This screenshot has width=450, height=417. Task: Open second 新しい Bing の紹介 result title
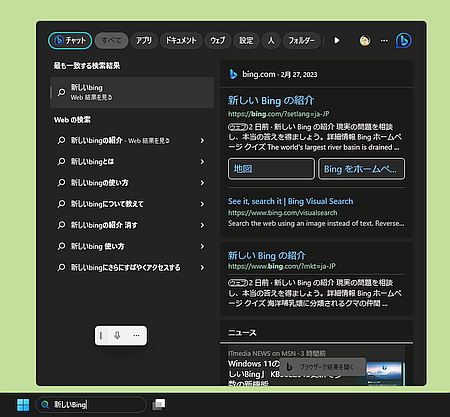267,256
